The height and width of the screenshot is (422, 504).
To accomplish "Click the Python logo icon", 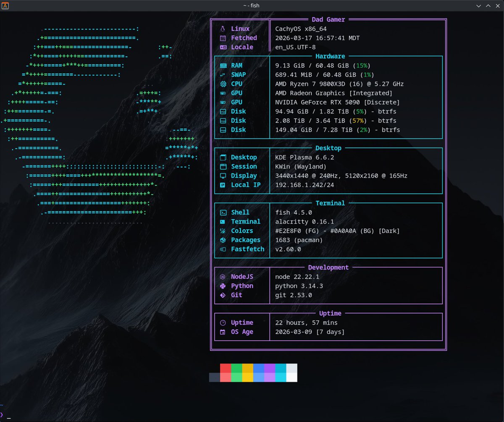I will point(223,286).
